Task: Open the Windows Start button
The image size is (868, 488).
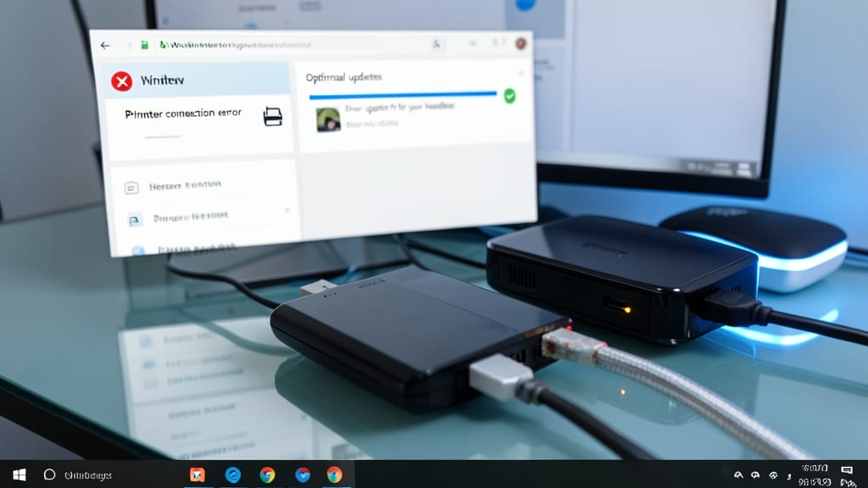Action: 19,474
